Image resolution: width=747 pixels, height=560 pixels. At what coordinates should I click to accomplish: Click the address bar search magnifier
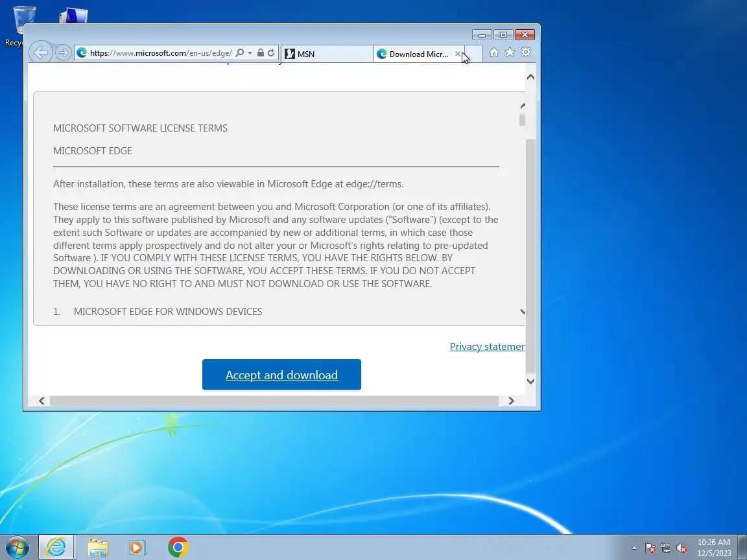(240, 52)
